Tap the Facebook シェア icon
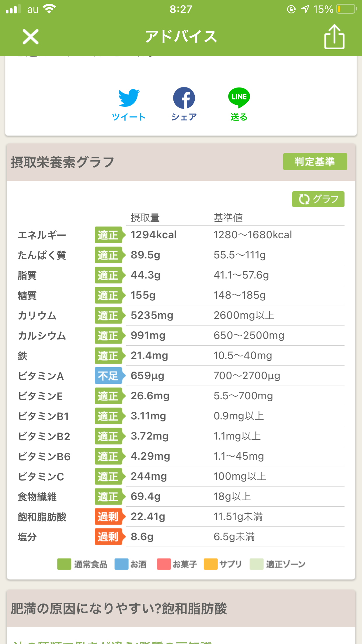 click(184, 104)
